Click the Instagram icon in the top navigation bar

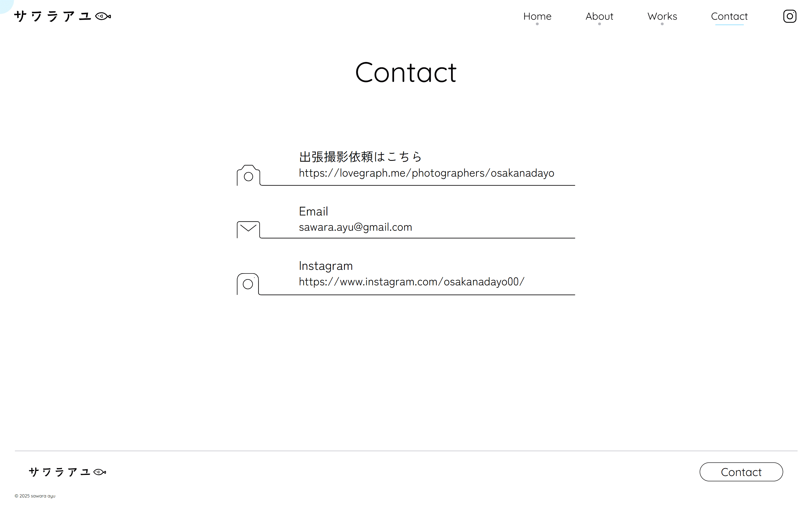point(789,16)
